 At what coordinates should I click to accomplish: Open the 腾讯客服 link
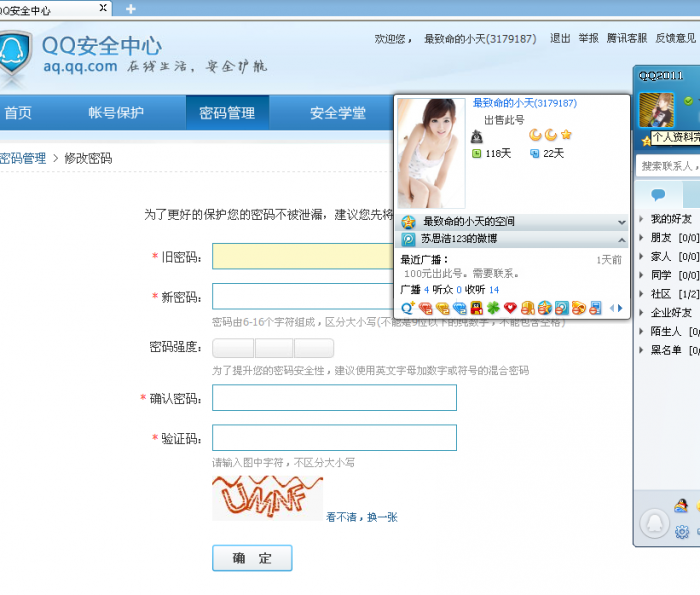(627, 39)
